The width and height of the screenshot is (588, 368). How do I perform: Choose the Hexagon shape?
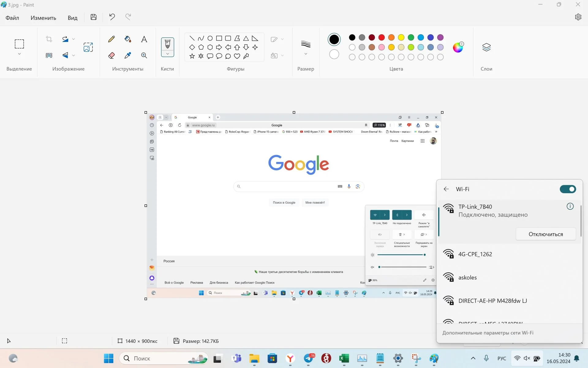click(210, 47)
